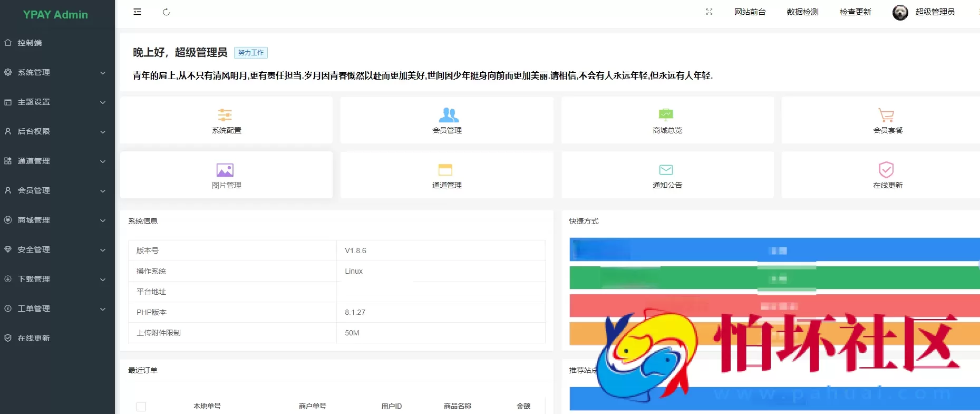Click the yen icon beside 商城管理
This screenshot has height=414, width=980.
pyautogui.click(x=8, y=220)
